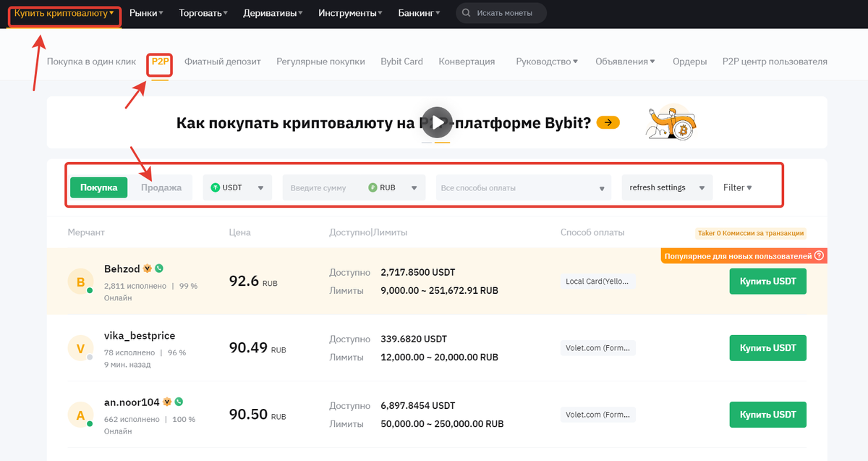Open the Конвертация tab
The height and width of the screenshot is (461, 868).
[x=467, y=62]
